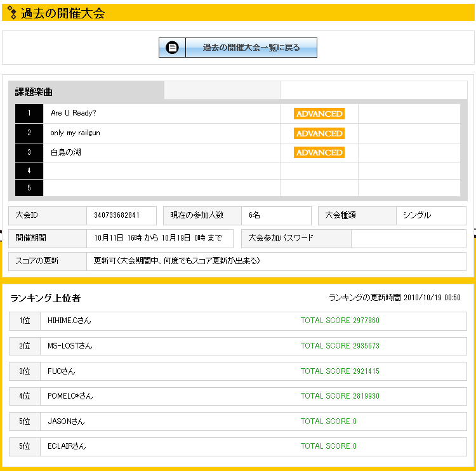Click POMELO* total score 2819930
This screenshot has width=476, height=471.
[340, 396]
